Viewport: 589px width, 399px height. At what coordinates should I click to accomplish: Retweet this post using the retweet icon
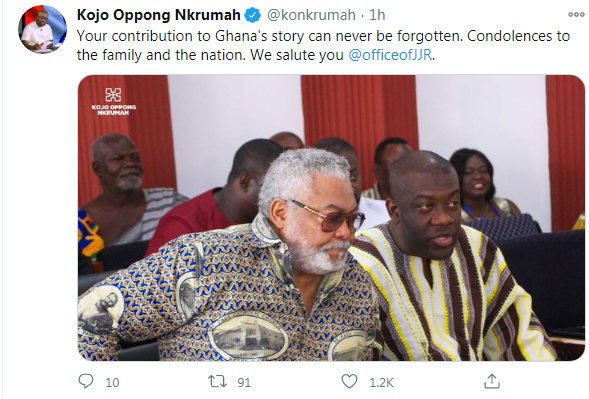click(218, 382)
